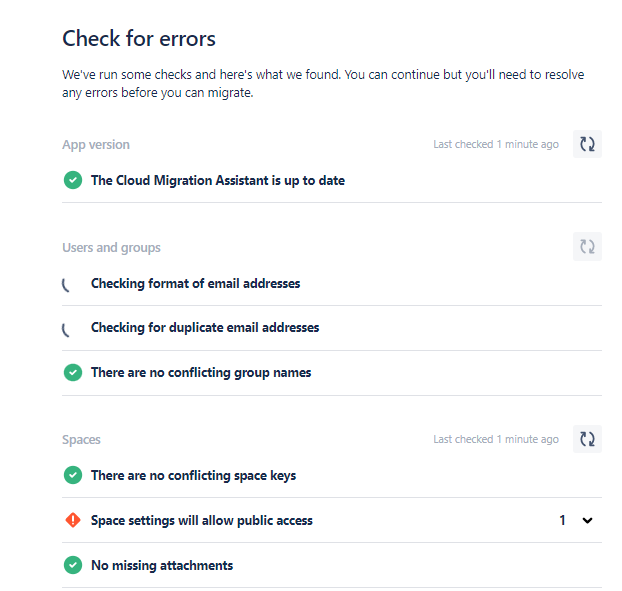Click the public access issue count 1
622x591 pixels.
click(x=562, y=520)
